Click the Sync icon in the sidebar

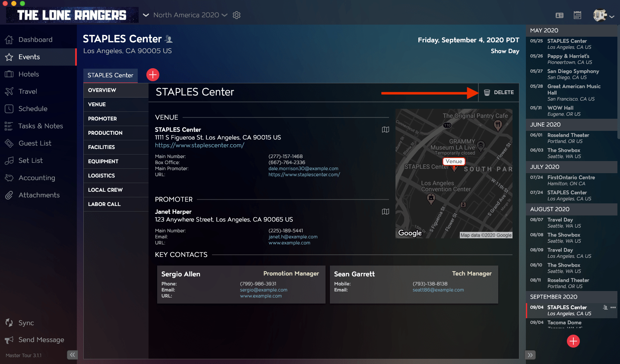(9, 323)
